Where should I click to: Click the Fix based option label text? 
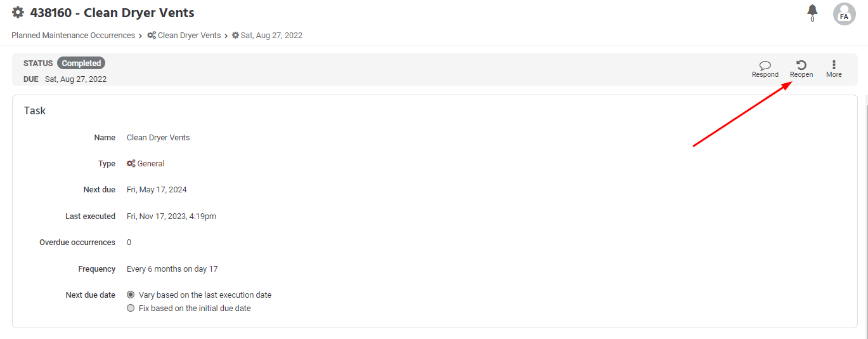tap(195, 309)
